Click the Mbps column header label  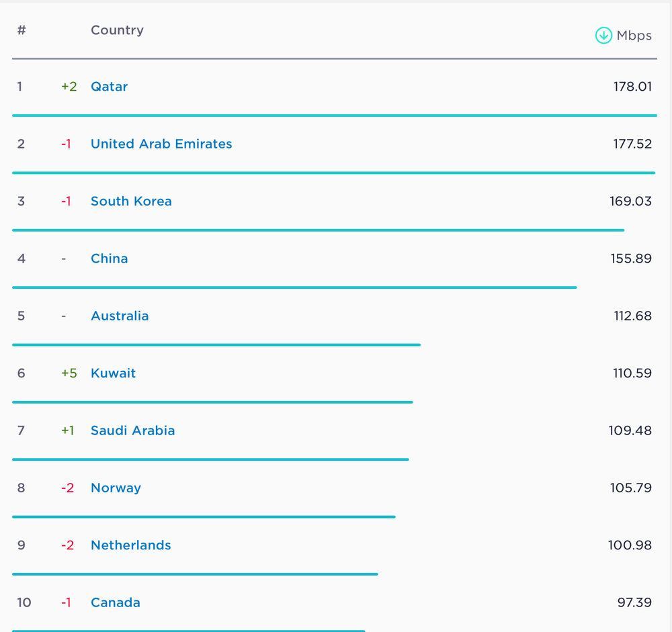(634, 36)
